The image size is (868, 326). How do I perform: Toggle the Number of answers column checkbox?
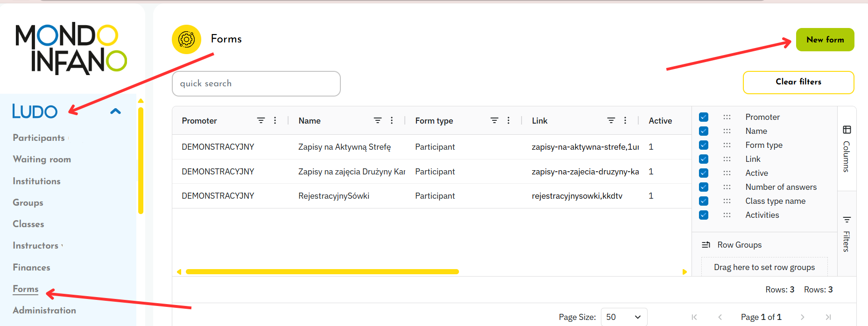click(x=704, y=187)
